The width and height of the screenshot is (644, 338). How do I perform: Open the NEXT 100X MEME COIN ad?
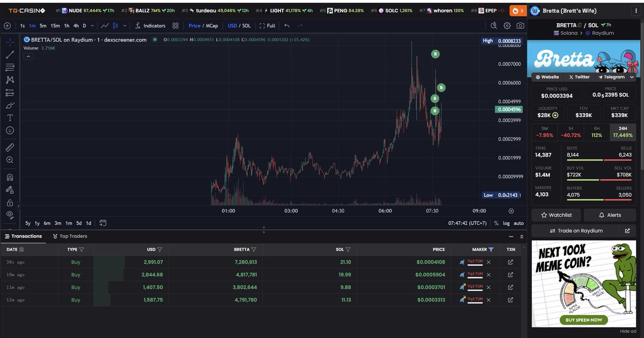[584, 283]
